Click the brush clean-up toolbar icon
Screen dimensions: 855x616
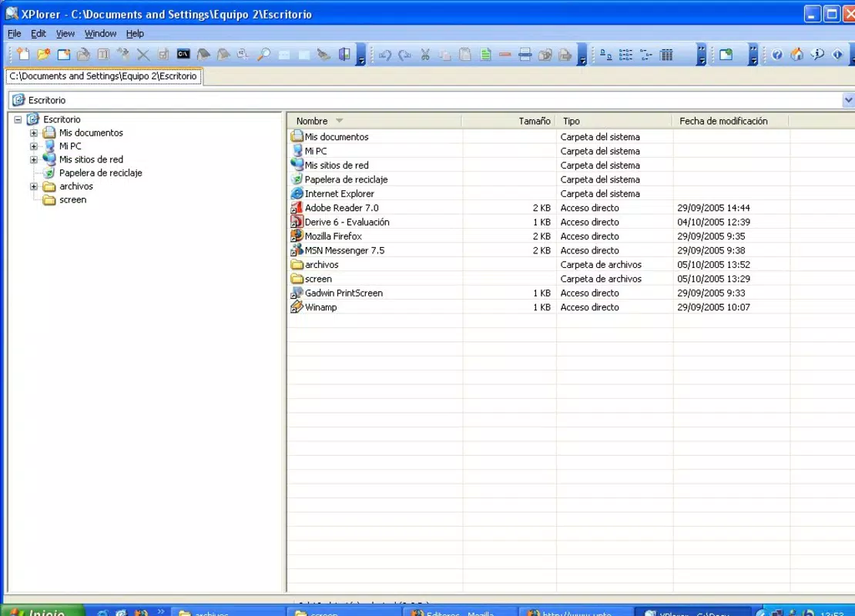(x=324, y=54)
